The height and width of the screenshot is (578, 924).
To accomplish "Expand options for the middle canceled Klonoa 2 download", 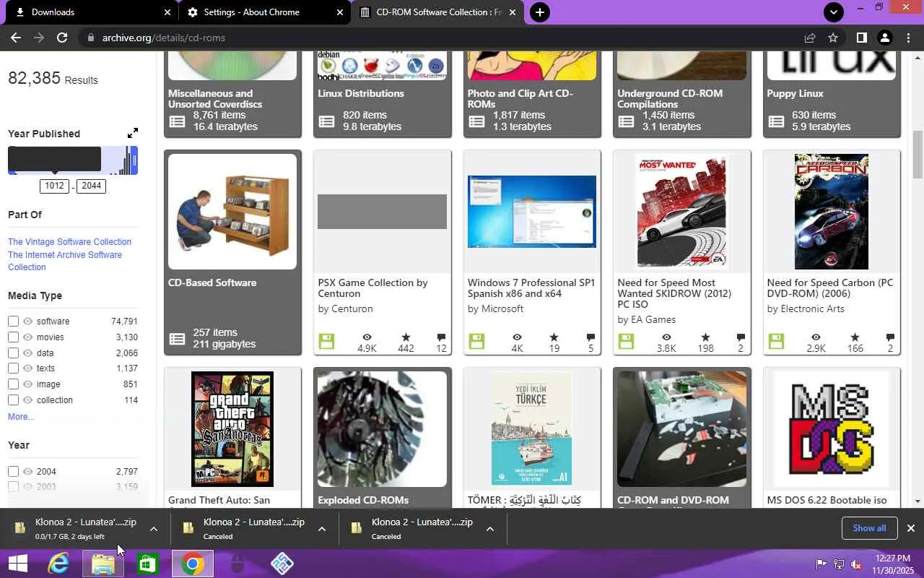I will tap(322, 529).
